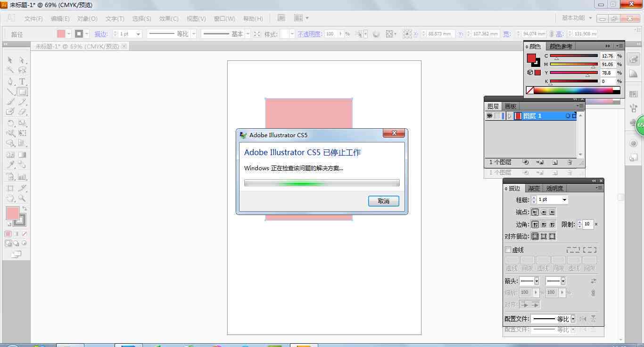Image resolution: width=644 pixels, height=347 pixels.
Task: Select the Pen tool
Action: (10, 82)
